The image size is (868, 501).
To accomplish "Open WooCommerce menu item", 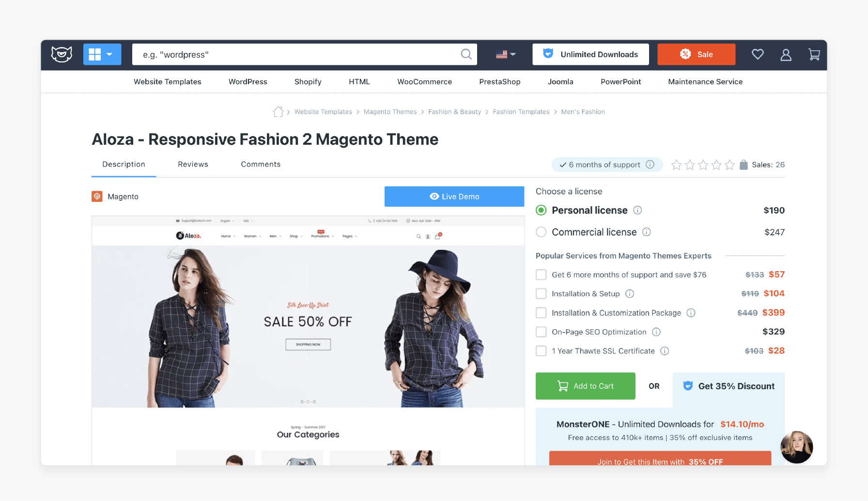I will (x=425, y=82).
